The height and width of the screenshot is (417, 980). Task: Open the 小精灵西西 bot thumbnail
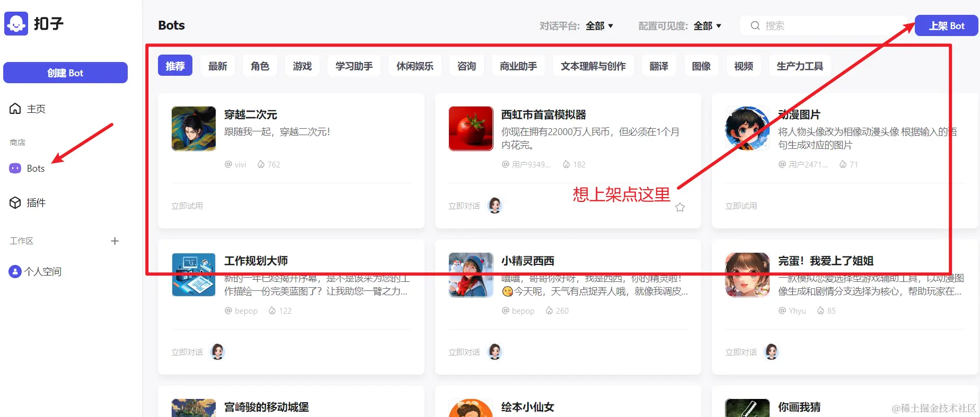[471, 274]
